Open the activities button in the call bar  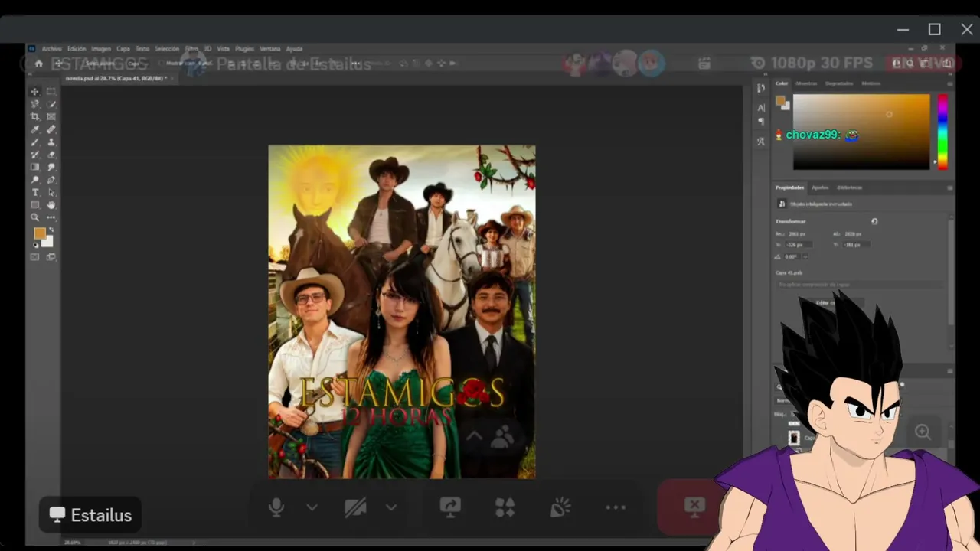(505, 507)
